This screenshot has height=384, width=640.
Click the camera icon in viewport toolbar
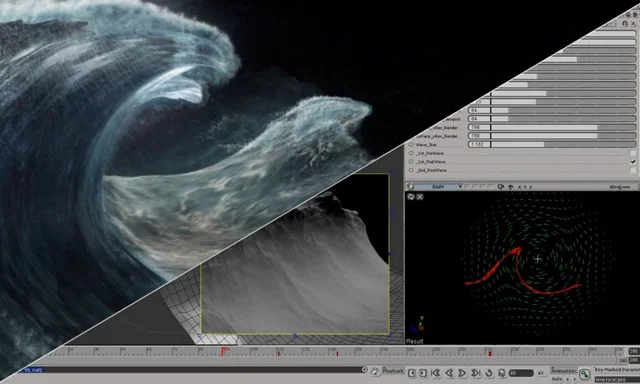(x=501, y=187)
